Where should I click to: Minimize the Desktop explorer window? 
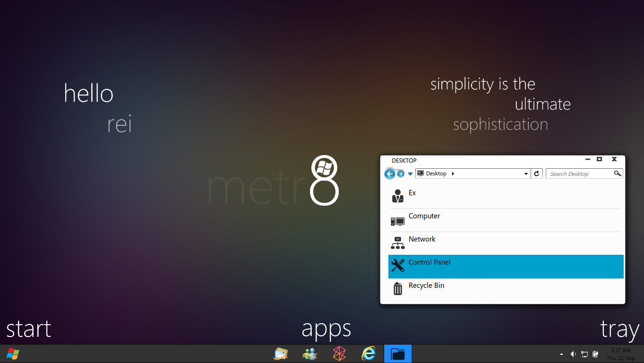pyautogui.click(x=587, y=159)
